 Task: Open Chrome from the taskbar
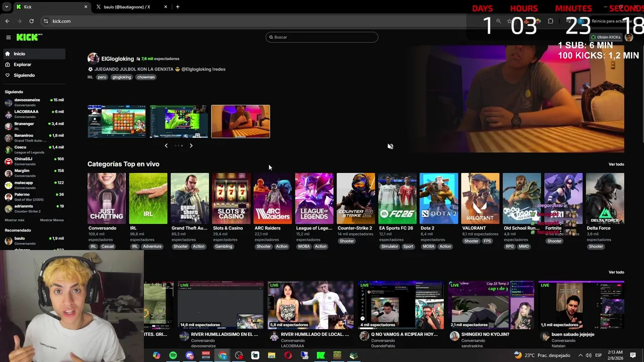[222, 355]
